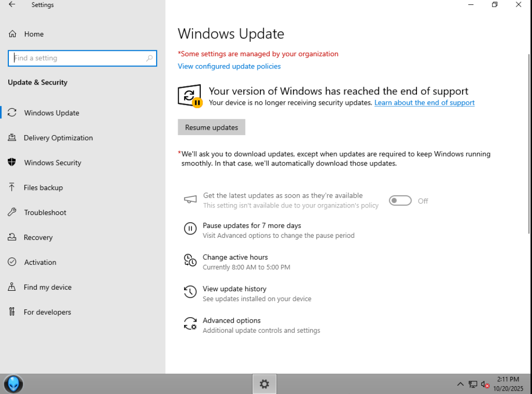This screenshot has width=532, height=394.
Task: Go to Home in sidebar
Action: [34, 34]
